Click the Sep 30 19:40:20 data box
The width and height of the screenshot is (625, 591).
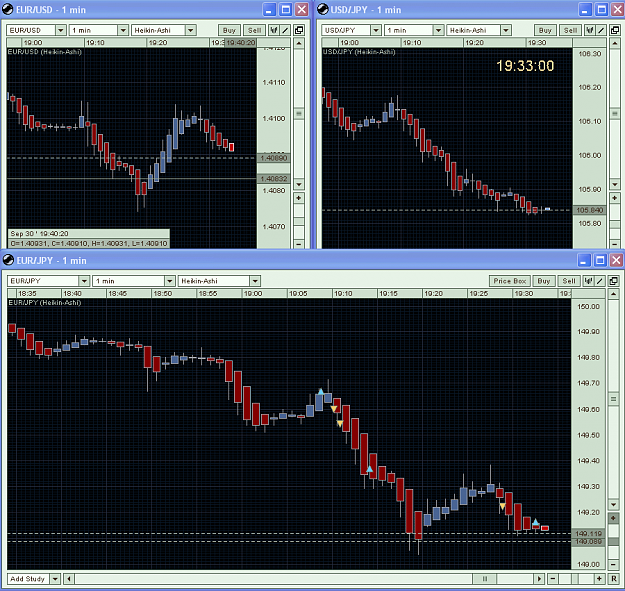click(89, 238)
